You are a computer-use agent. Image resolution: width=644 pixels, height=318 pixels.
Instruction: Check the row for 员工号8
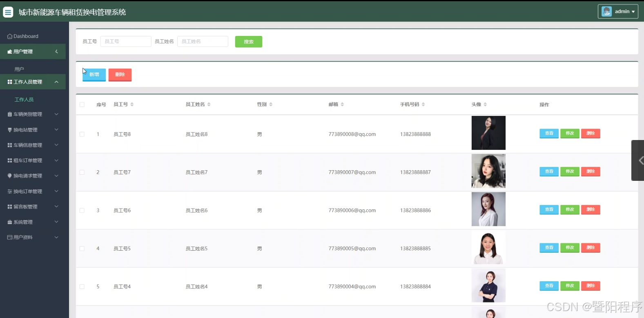click(82, 134)
